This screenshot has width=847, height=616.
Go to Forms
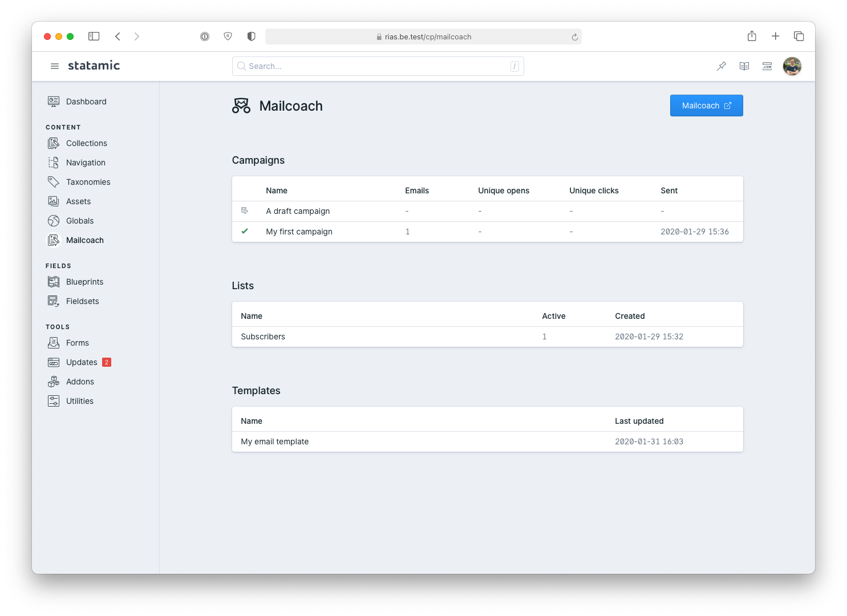pyautogui.click(x=78, y=343)
